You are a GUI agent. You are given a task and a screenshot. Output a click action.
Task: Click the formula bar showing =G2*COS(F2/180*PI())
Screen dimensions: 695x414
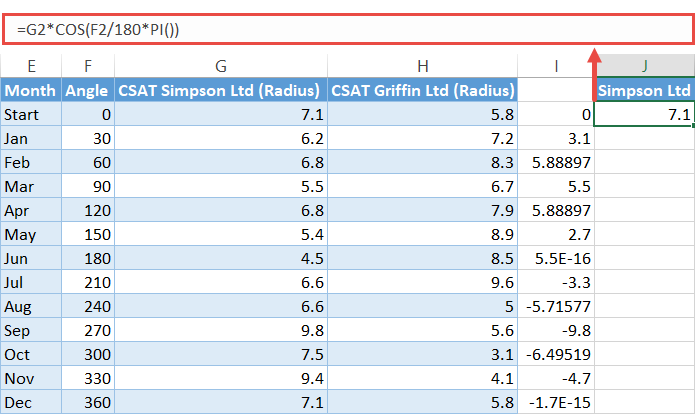pos(300,28)
